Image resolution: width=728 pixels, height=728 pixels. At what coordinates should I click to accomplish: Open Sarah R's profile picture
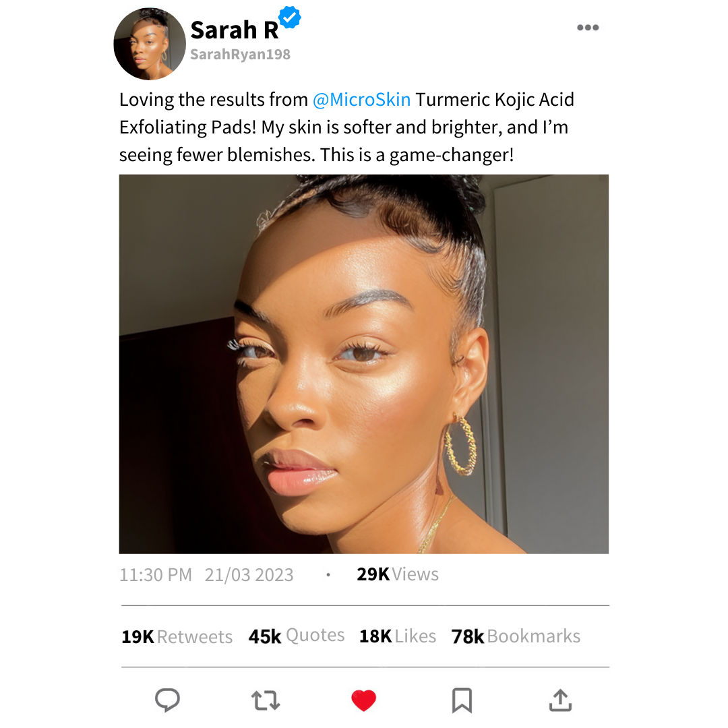(150, 44)
